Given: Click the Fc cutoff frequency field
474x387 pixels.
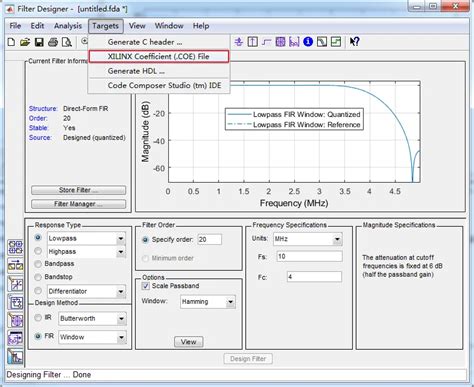Looking at the screenshot, I should (314, 277).
